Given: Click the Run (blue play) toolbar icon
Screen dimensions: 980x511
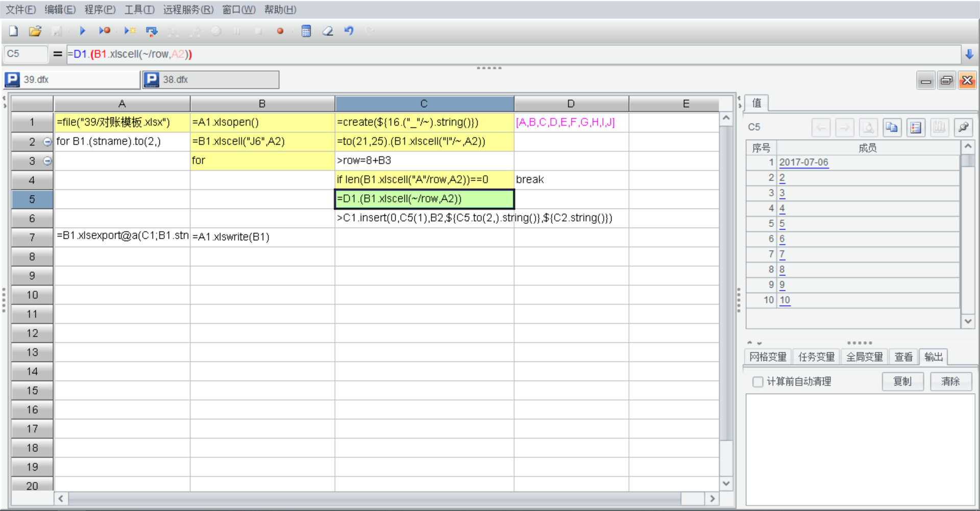Looking at the screenshot, I should tap(82, 31).
